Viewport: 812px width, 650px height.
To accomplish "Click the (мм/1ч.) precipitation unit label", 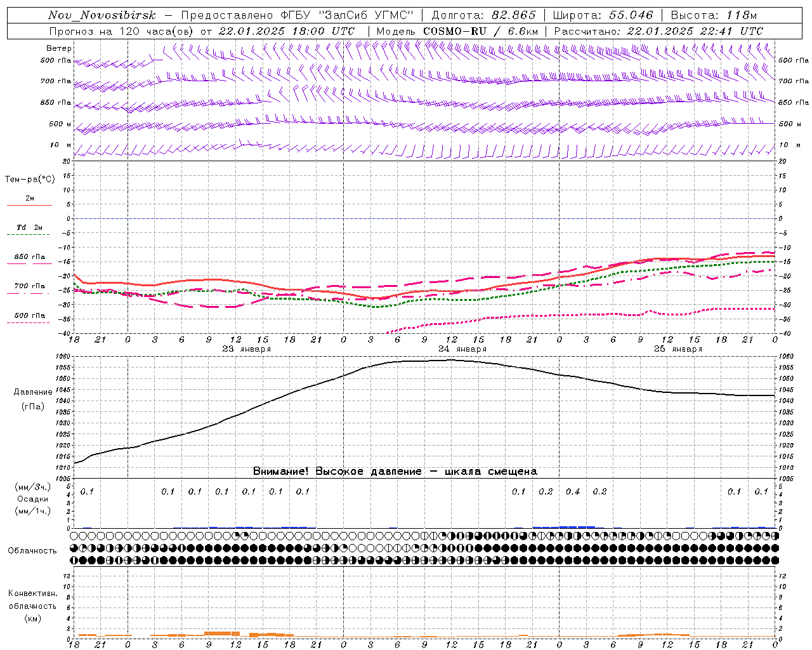I will (33, 511).
